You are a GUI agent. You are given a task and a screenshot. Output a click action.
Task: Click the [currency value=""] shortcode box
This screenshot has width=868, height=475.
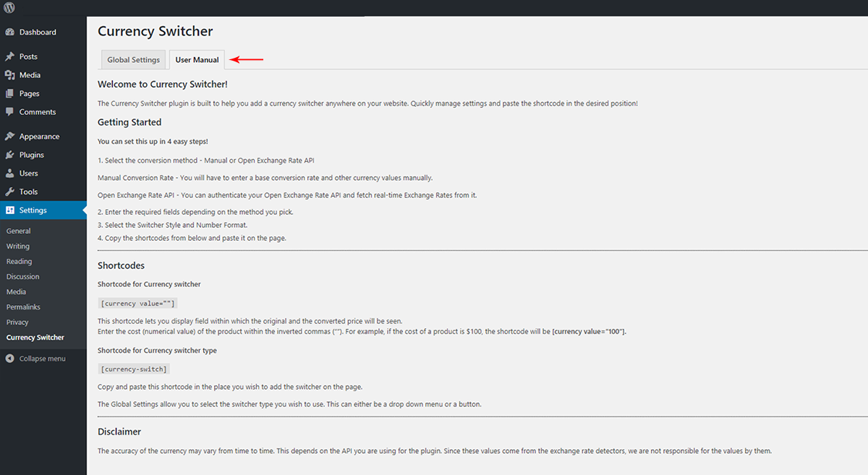pos(137,303)
